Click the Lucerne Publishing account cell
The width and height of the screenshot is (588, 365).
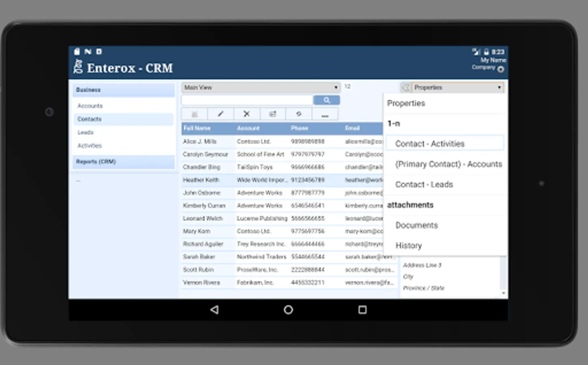(262, 219)
